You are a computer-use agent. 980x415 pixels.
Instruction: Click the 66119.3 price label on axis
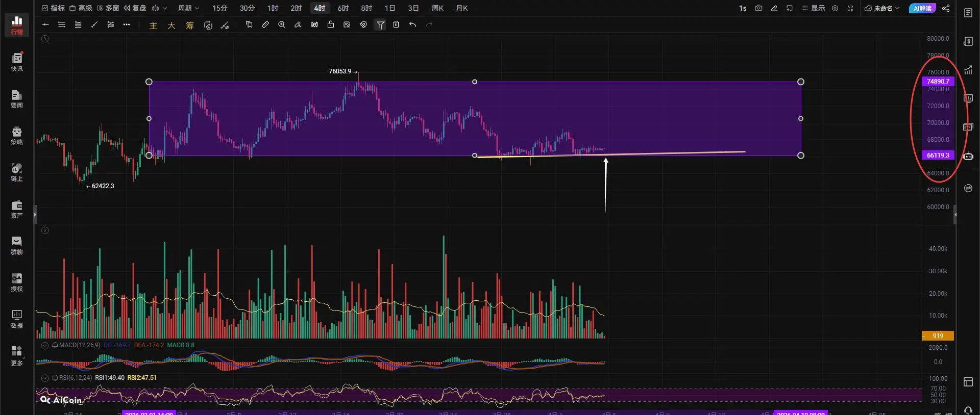point(938,155)
